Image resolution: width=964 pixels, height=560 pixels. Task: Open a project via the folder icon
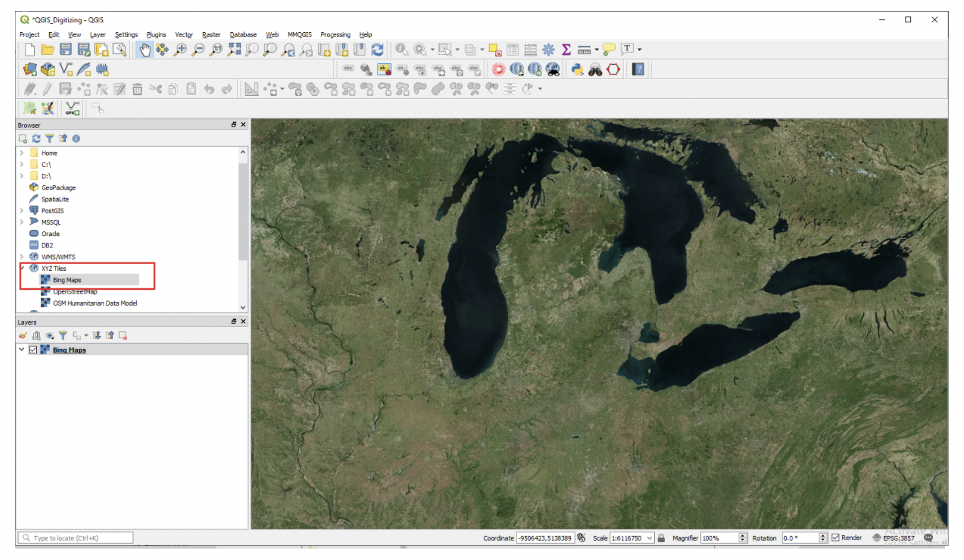click(x=47, y=50)
